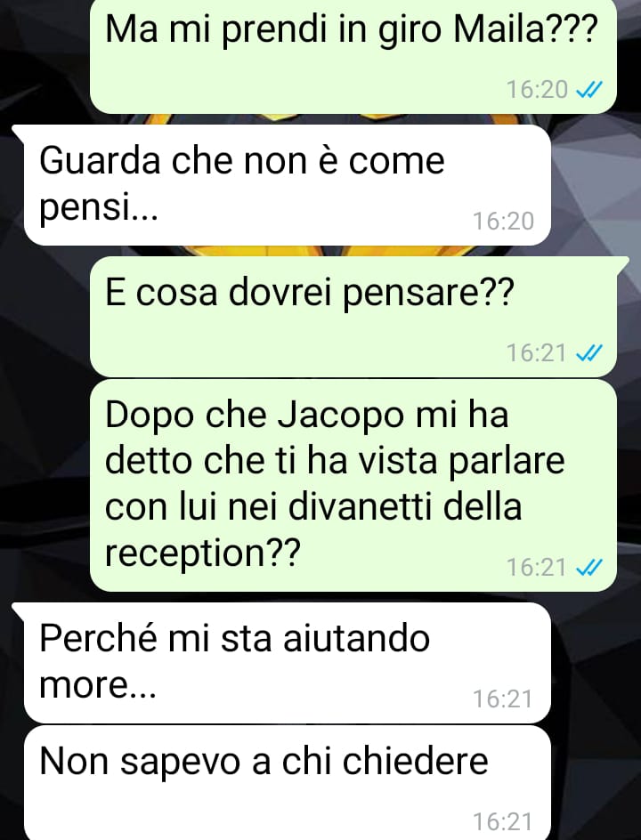
Task: Tap the word 'reception??' in the long message
Action: pos(203,554)
